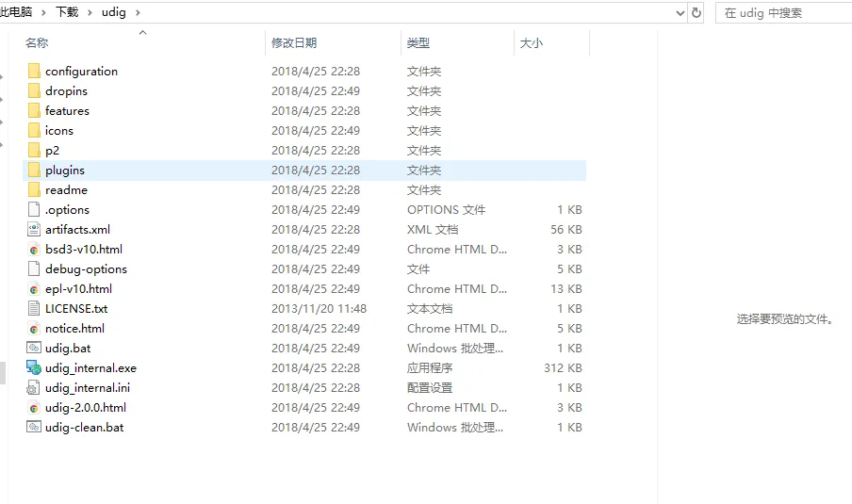Click the 56 KB size value
Viewport: 852px width, 504px height.
pos(566,229)
